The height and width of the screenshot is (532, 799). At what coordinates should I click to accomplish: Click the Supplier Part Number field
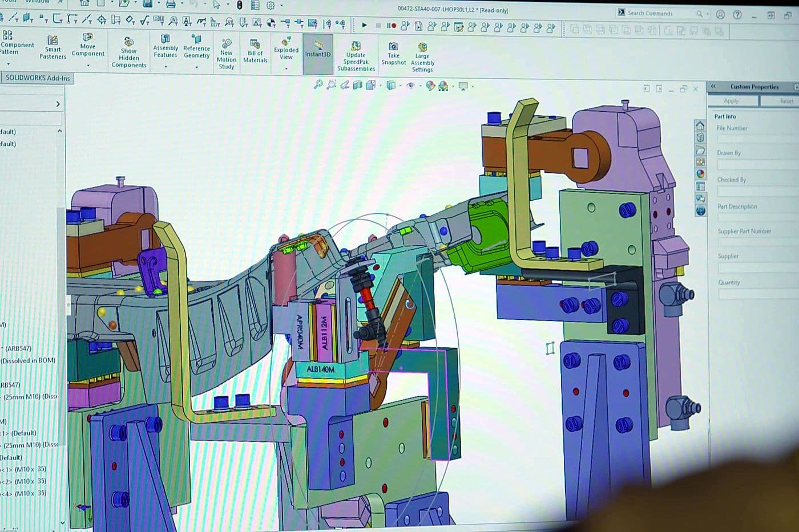pyautogui.click(x=758, y=242)
